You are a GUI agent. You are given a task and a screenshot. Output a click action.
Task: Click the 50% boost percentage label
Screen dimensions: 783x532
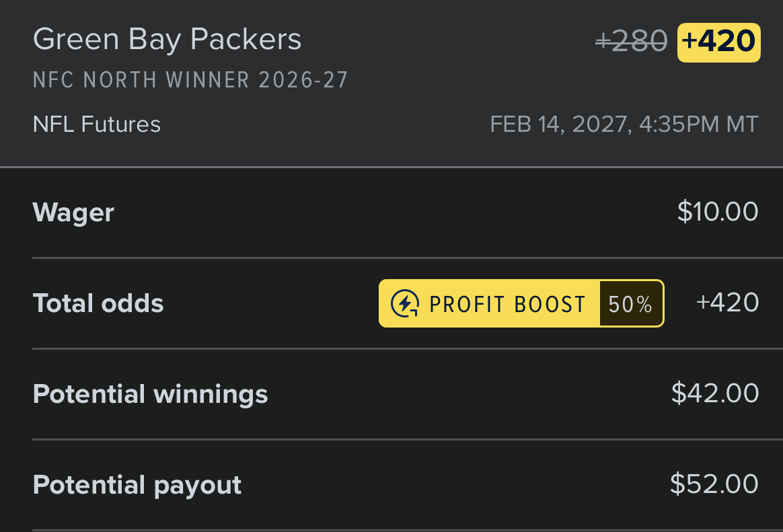[x=631, y=304]
